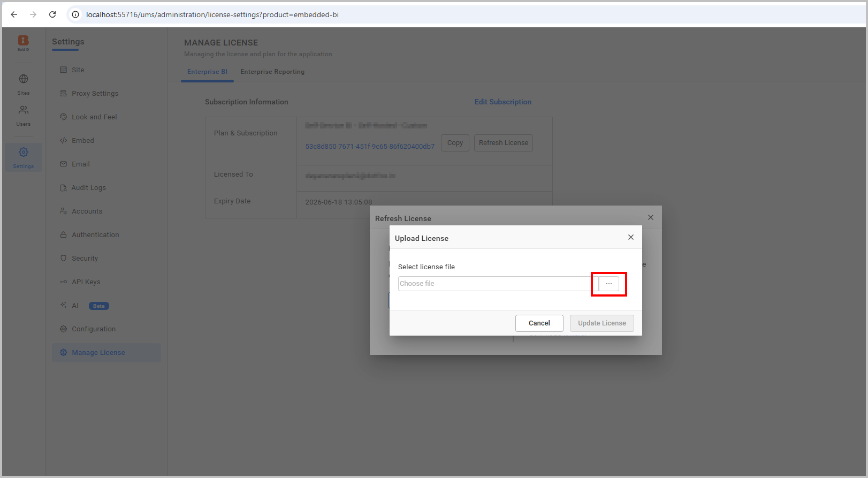Click the site info icon in address bar

pos(75,14)
